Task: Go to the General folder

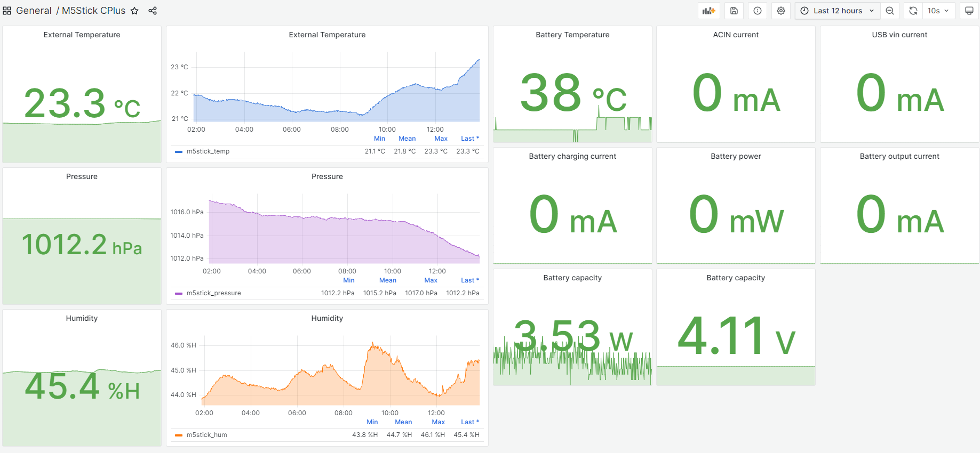Action: tap(34, 11)
